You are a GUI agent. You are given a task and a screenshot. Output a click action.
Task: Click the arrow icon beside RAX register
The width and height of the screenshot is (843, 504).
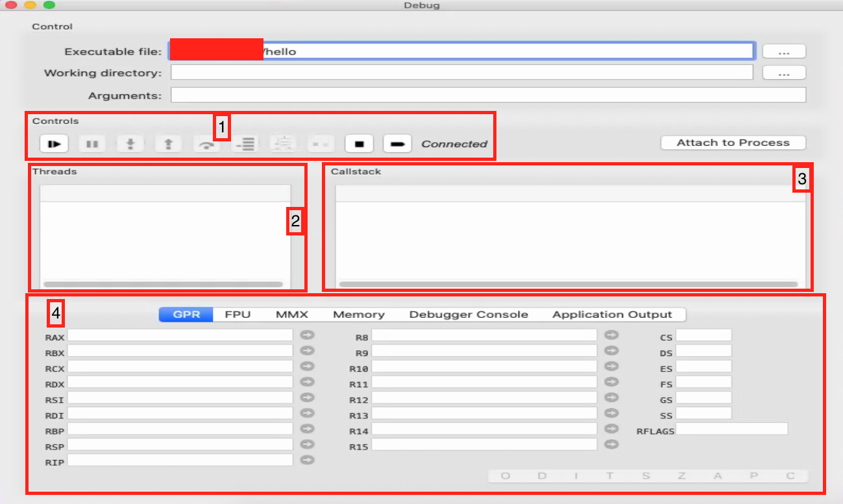[307, 335]
